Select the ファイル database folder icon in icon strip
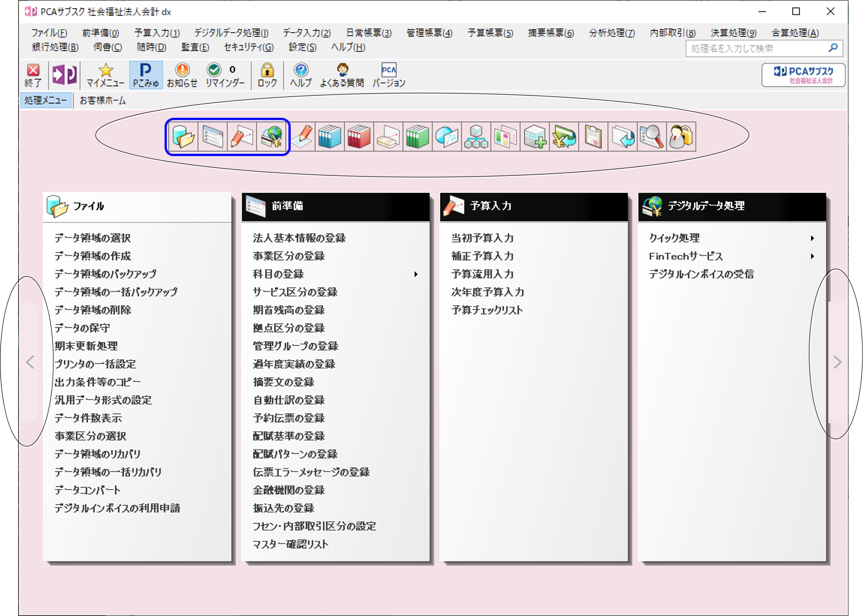This screenshot has width=864, height=616. click(x=183, y=137)
